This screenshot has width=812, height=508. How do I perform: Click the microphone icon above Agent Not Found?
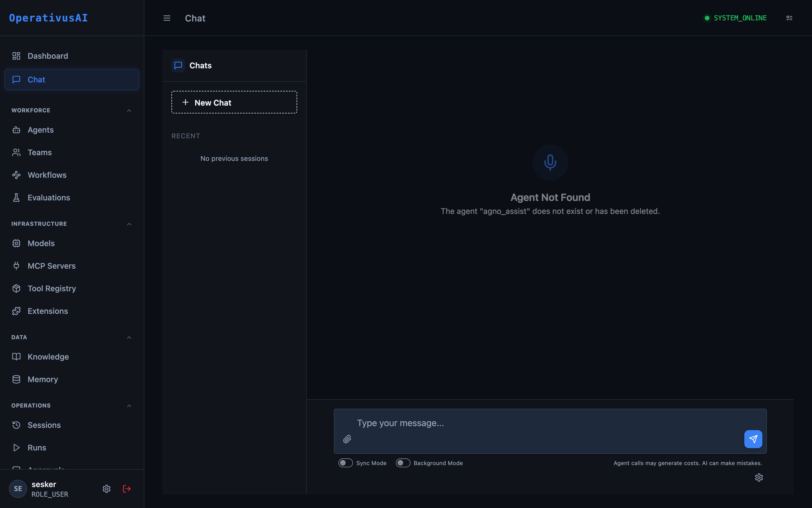550,163
